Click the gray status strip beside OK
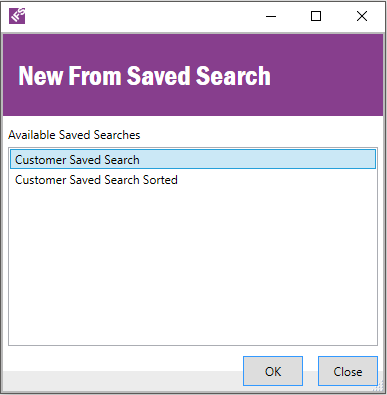This screenshot has width=387, height=395. (x=122, y=380)
